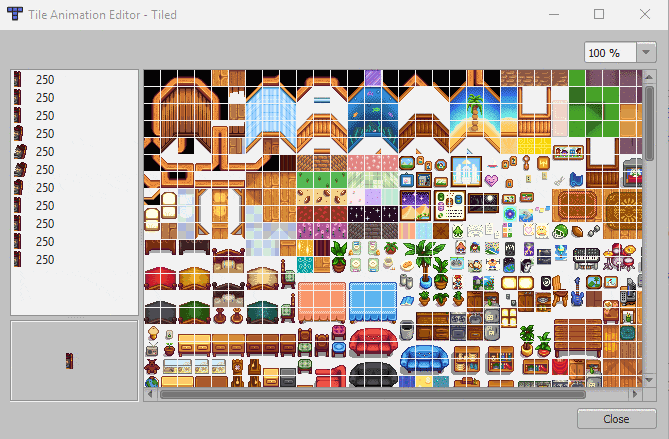Click the tileset scroll-right arrow
The height and width of the screenshot is (439, 669).
(636, 394)
